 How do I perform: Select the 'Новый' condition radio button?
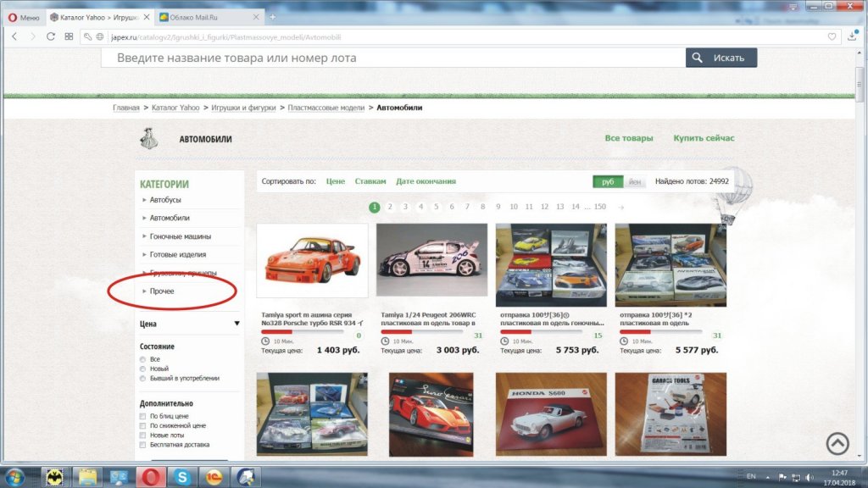pos(142,369)
